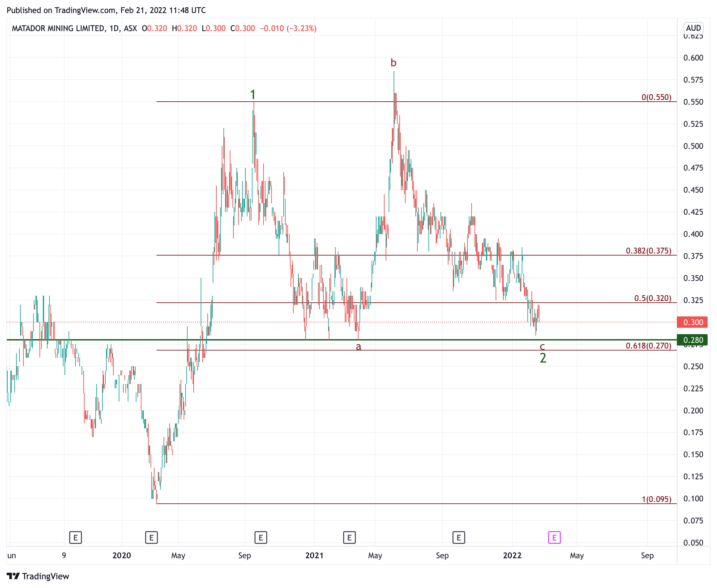The width and height of the screenshot is (717, 588).
Task: Click the 0.5(0.320) Fibonacci level label
Action: [652, 298]
